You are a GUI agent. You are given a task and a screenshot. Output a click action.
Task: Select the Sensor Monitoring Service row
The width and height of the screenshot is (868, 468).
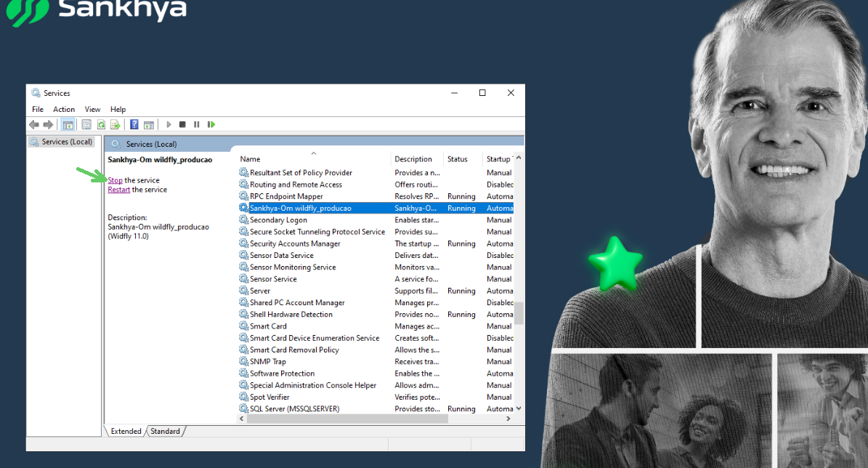(x=376, y=267)
